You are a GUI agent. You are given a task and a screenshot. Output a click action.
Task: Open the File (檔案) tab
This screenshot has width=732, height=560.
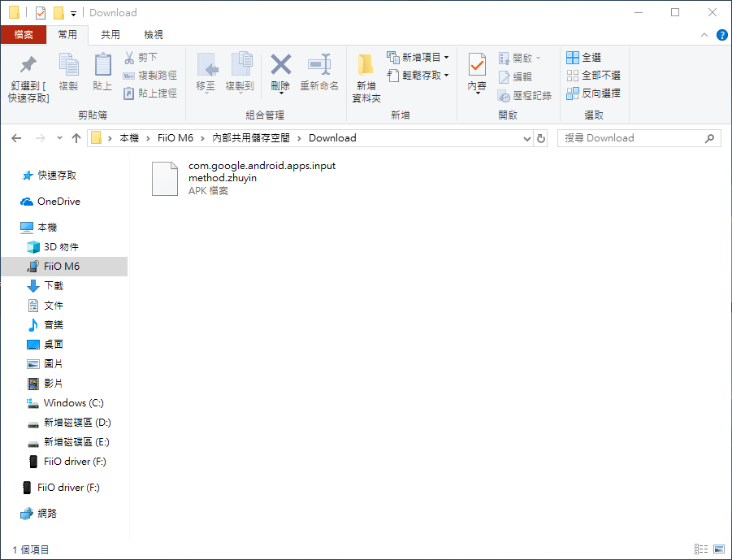(24, 35)
